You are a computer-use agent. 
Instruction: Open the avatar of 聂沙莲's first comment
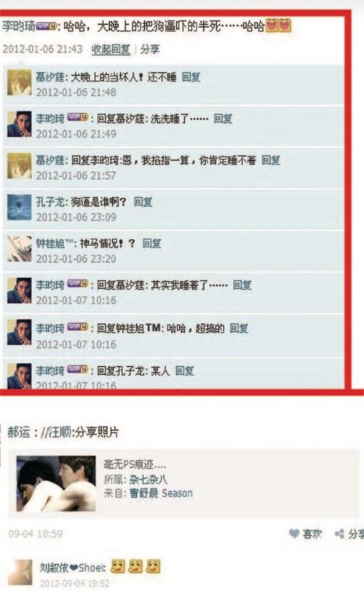pos(19,82)
